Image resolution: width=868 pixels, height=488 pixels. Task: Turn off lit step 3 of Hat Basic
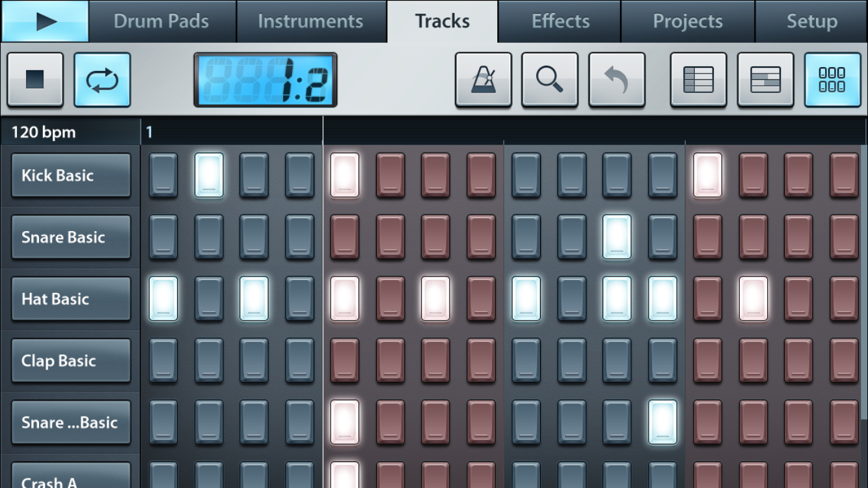[x=254, y=299]
